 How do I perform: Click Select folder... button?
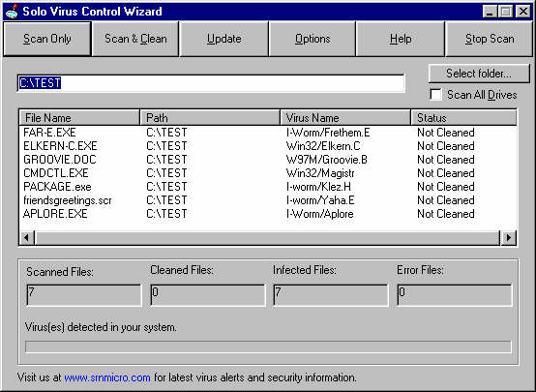pyautogui.click(x=479, y=74)
